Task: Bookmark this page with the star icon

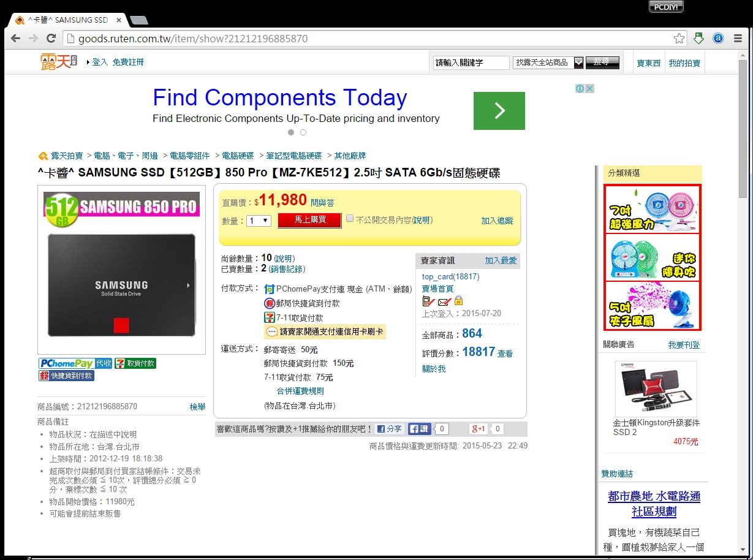Action: pyautogui.click(x=679, y=39)
